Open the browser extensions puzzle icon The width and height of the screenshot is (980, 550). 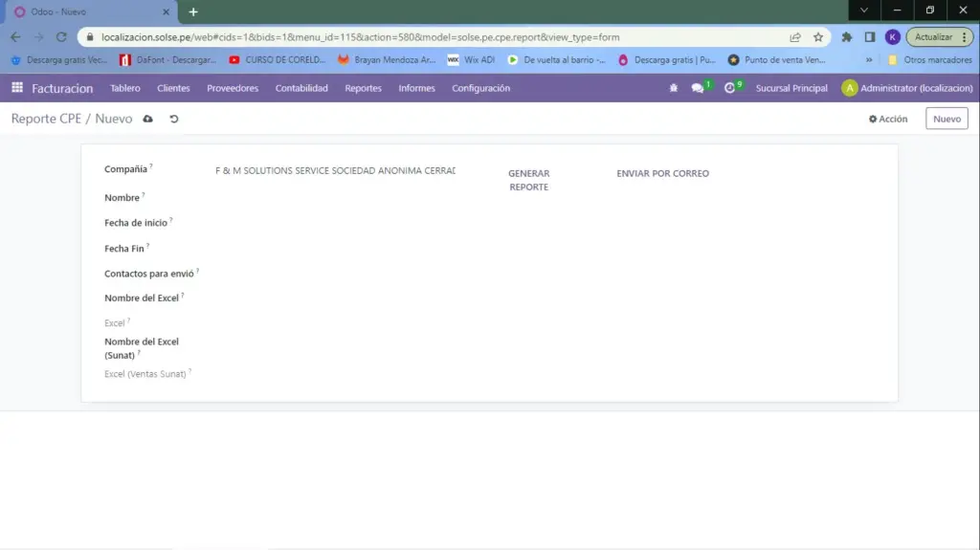coord(847,37)
